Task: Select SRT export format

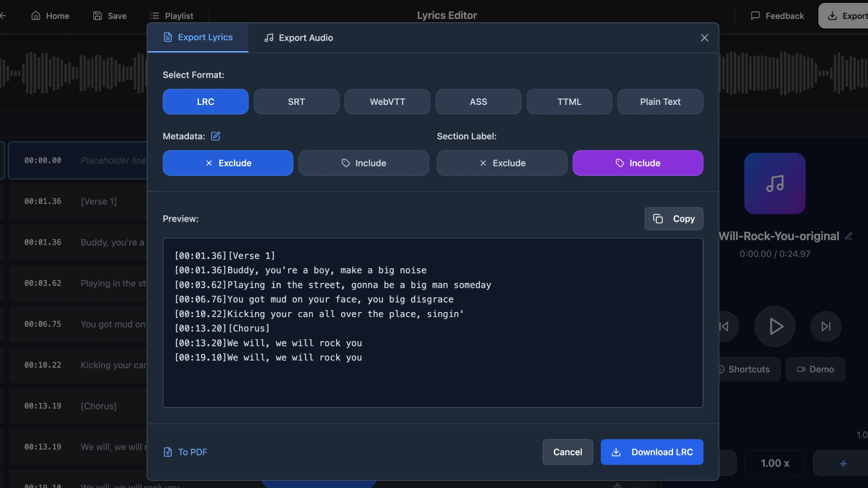Action: (x=296, y=102)
